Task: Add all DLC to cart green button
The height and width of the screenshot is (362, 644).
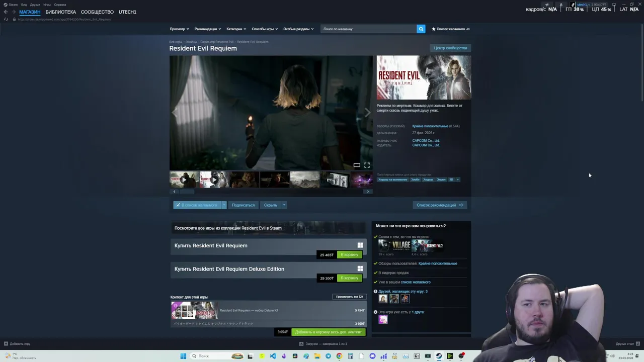Action: coord(328,332)
